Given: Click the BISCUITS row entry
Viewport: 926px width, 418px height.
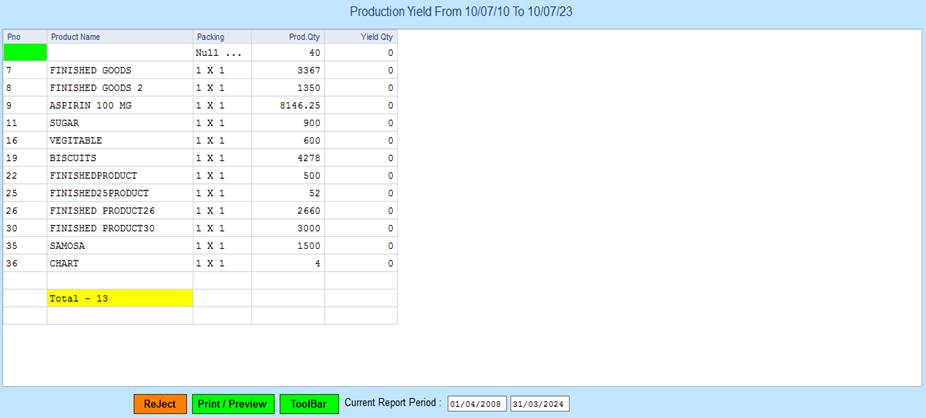Looking at the screenshot, I should tap(119, 158).
